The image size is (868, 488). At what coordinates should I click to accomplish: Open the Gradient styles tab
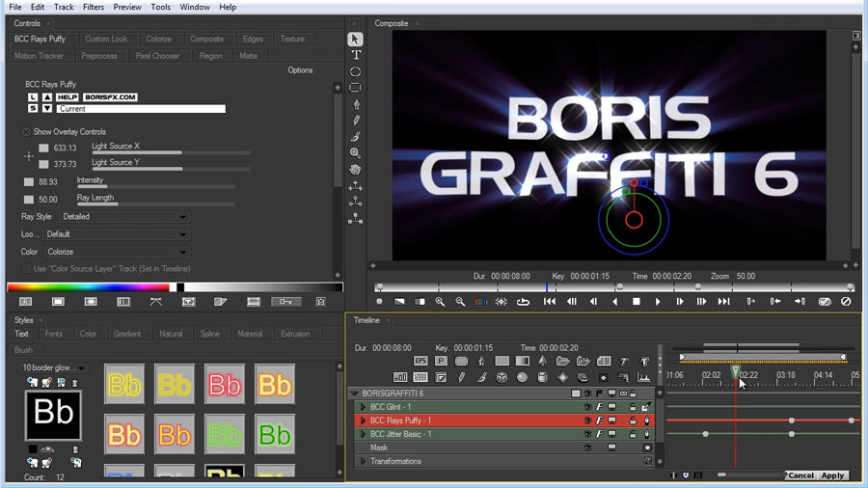[127, 335]
